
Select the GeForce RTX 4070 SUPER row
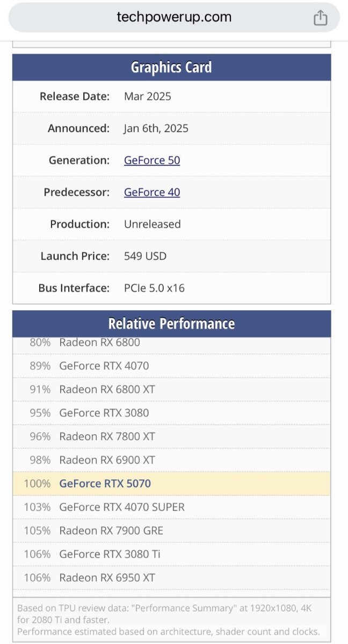pyautogui.click(x=172, y=507)
